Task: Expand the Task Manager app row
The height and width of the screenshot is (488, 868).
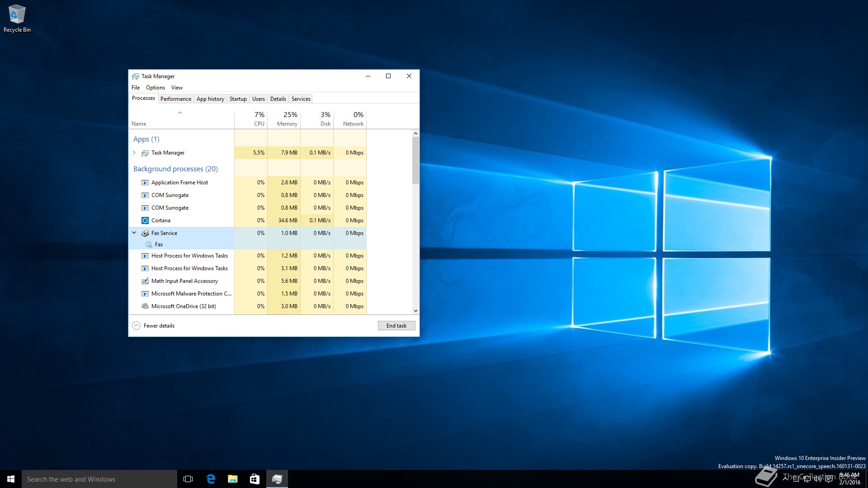Action: [x=134, y=153]
